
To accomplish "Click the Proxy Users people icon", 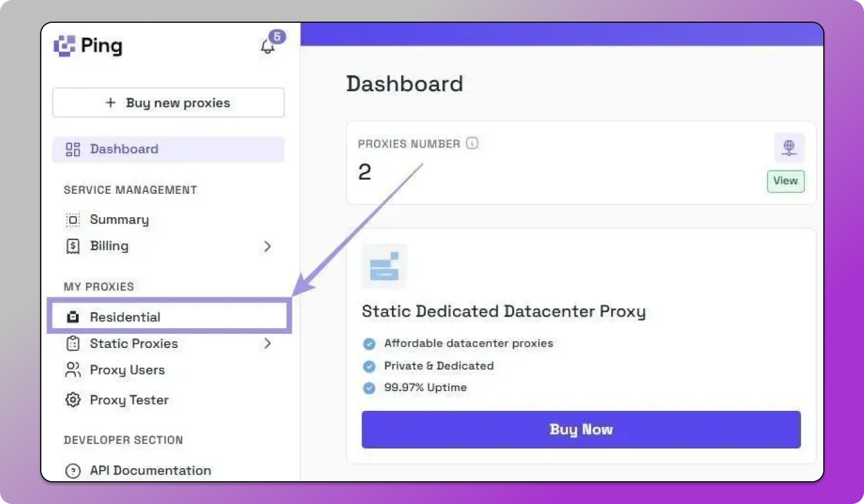I will [x=73, y=370].
